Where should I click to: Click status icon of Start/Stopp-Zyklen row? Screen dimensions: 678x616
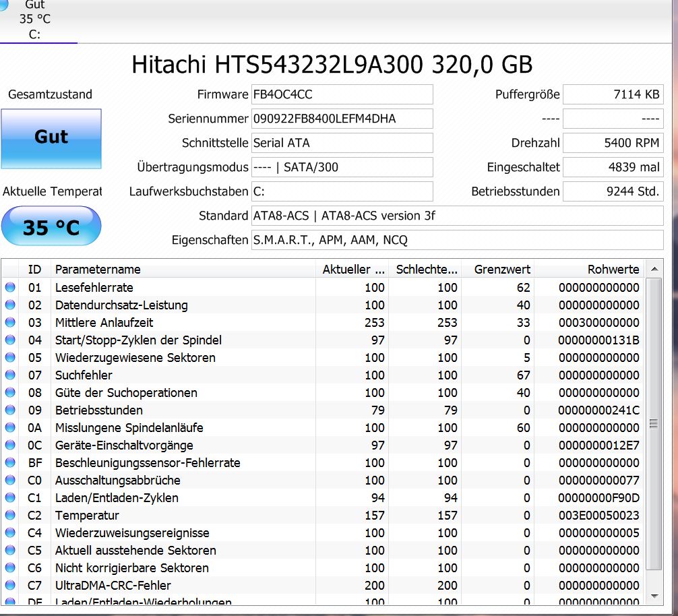(x=10, y=340)
